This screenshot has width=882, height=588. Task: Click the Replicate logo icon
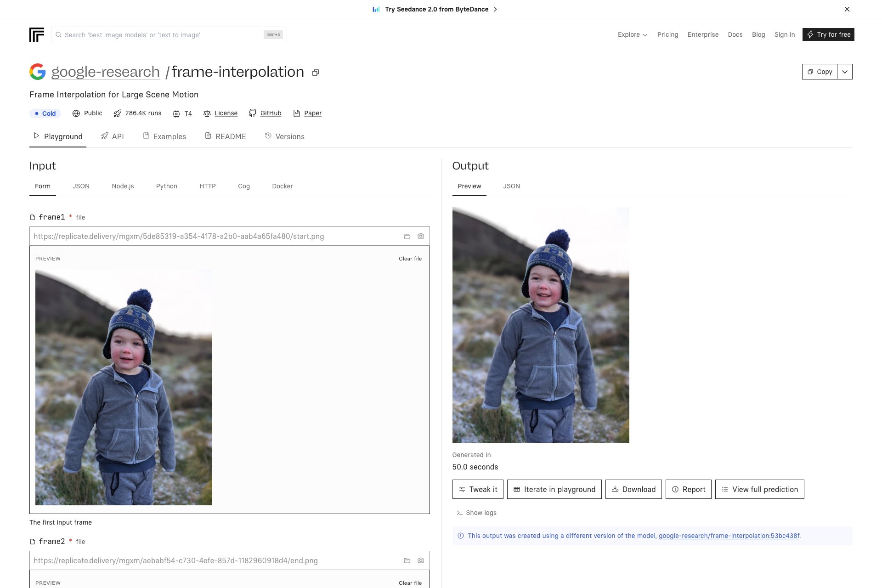pyautogui.click(x=37, y=35)
